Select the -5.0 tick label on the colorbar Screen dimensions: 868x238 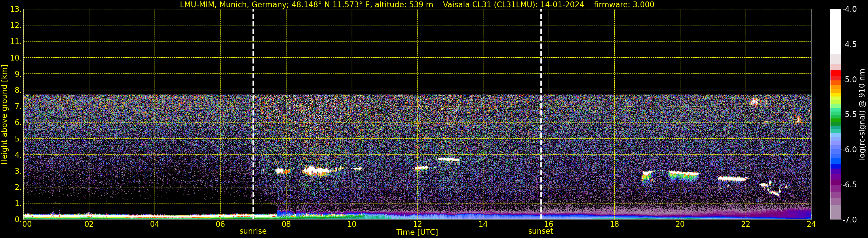[849, 80]
